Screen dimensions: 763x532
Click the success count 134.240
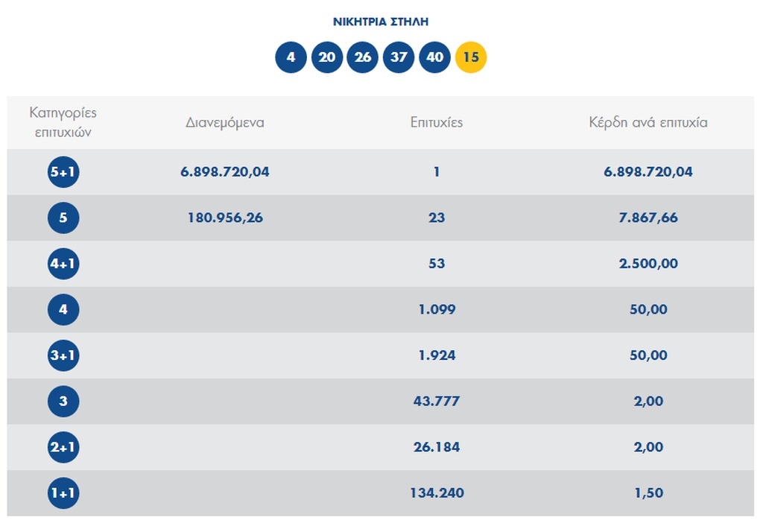[x=437, y=493]
